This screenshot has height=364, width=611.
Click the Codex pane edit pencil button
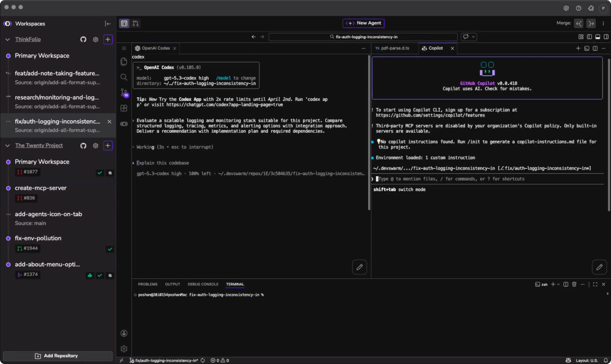coord(360,267)
